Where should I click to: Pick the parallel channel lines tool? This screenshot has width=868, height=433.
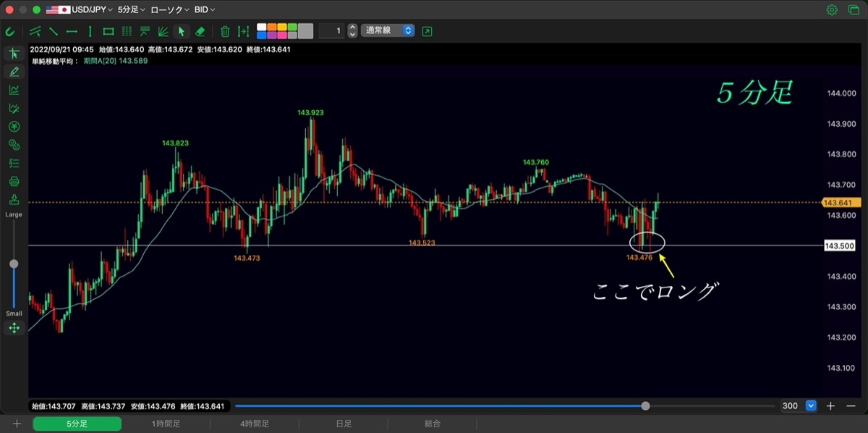[35, 31]
